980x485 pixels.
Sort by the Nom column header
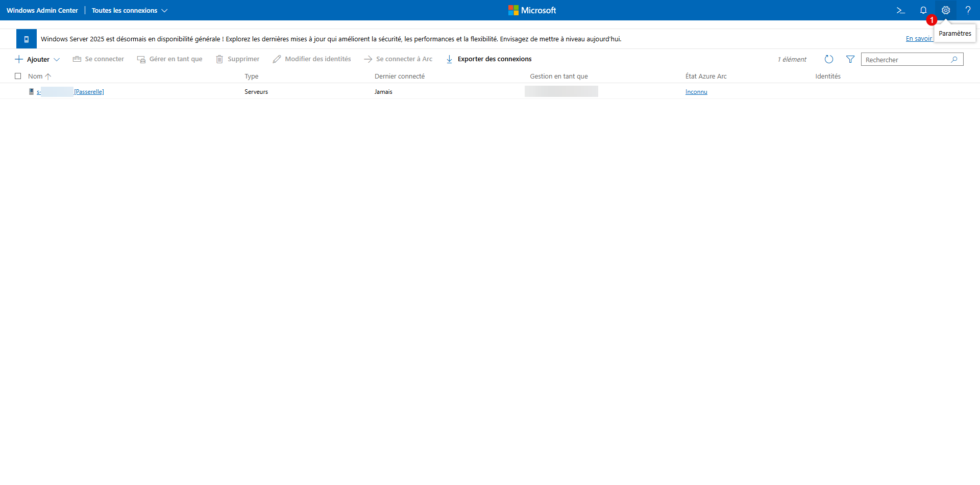[x=35, y=76]
